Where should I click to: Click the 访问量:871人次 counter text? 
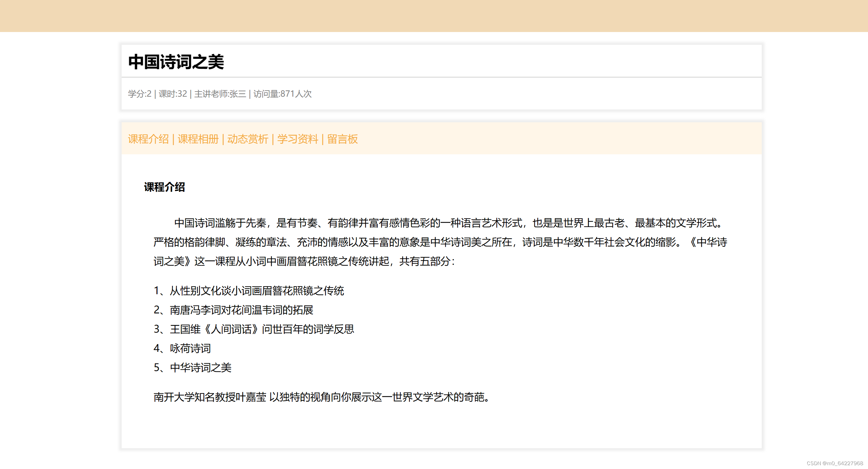(282, 94)
